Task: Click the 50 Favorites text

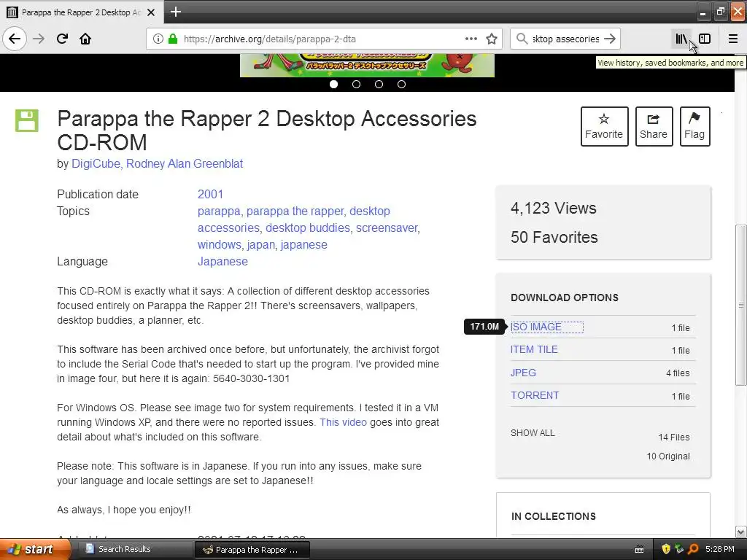Action: (554, 237)
